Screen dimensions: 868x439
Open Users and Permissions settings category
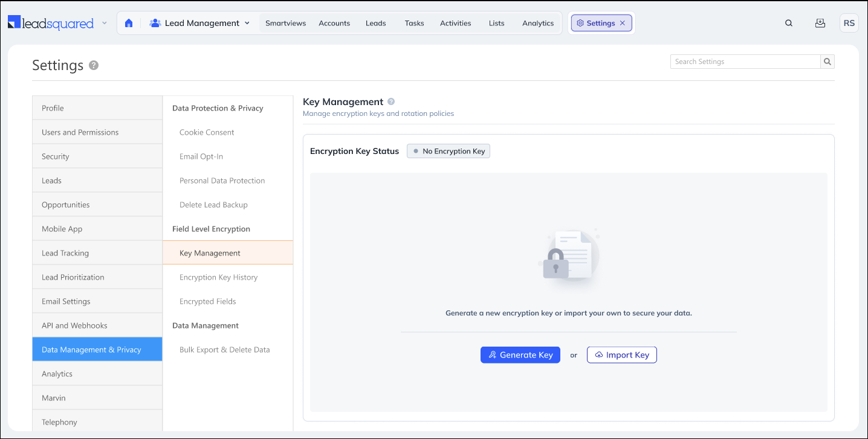80,132
